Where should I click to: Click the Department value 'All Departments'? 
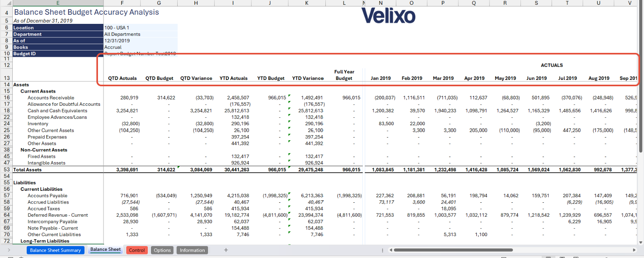point(122,34)
